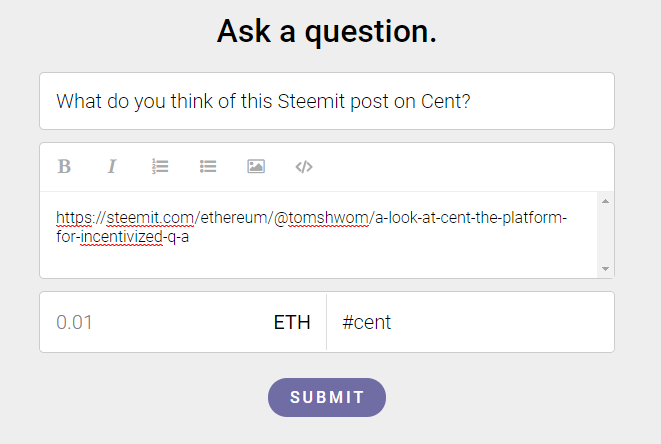Place cursor on 'Steemit' in the title

coord(311,102)
